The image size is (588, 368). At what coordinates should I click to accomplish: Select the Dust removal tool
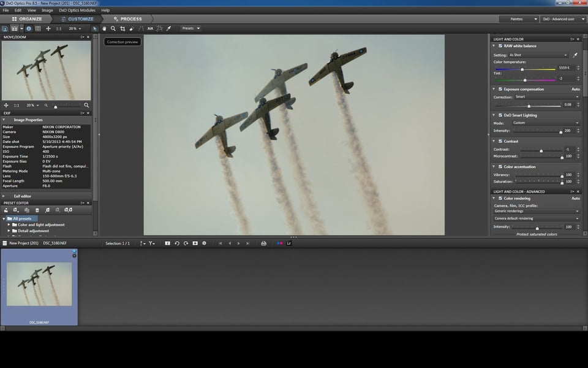point(132,29)
